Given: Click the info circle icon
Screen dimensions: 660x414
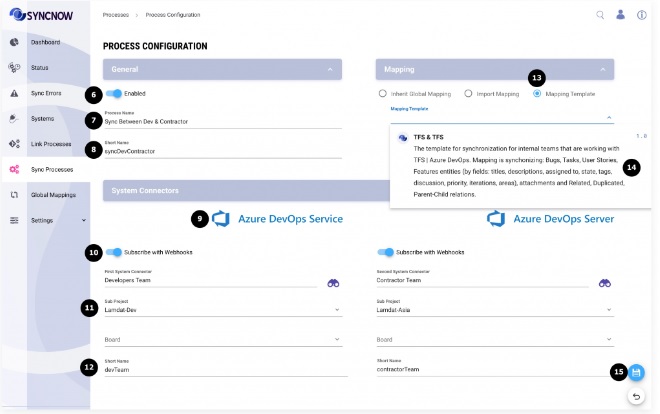Looking at the screenshot, I should click(x=641, y=15).
